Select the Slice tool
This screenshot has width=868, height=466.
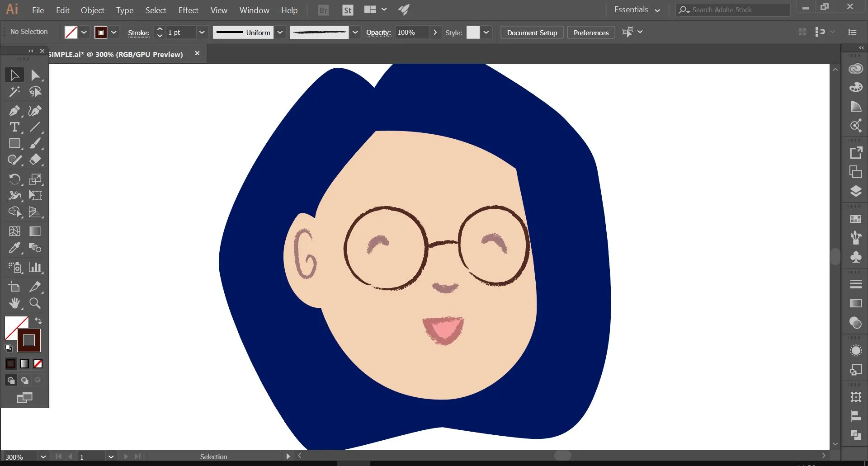(x=35, y=287)
